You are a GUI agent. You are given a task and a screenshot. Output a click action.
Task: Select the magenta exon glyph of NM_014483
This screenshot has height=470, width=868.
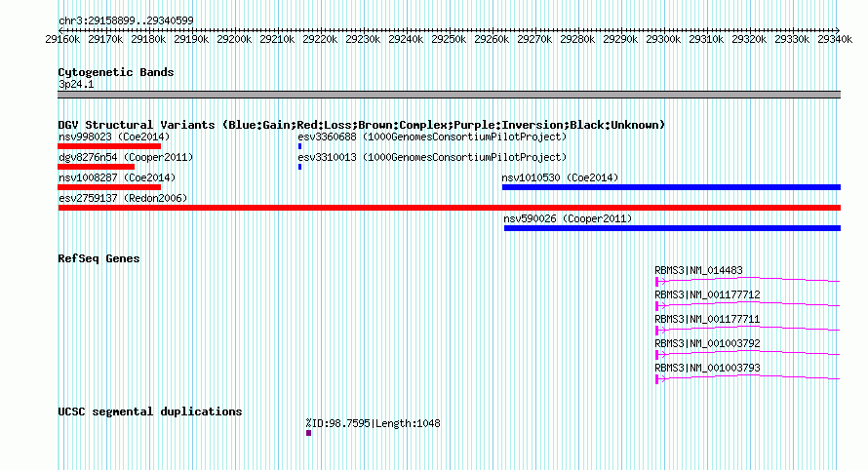point(657,282)
